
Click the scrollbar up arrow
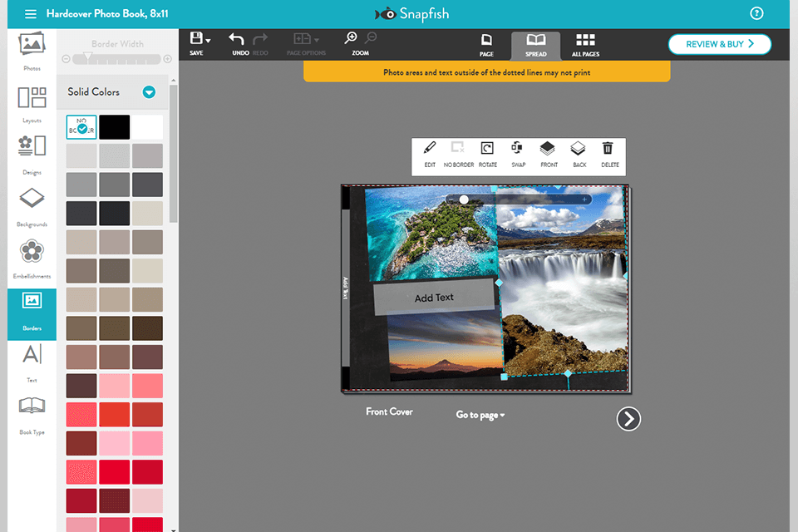coord(173,81)
